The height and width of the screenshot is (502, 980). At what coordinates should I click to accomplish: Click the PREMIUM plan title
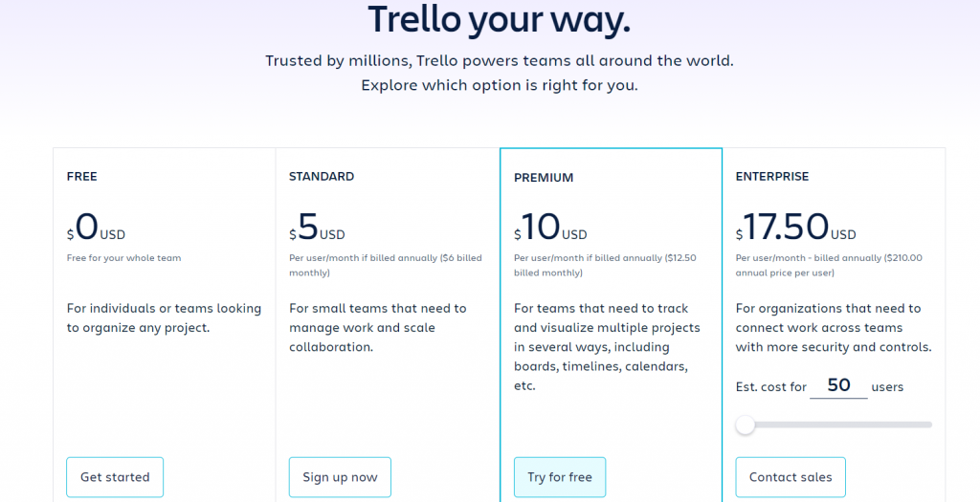click(544, 177)
